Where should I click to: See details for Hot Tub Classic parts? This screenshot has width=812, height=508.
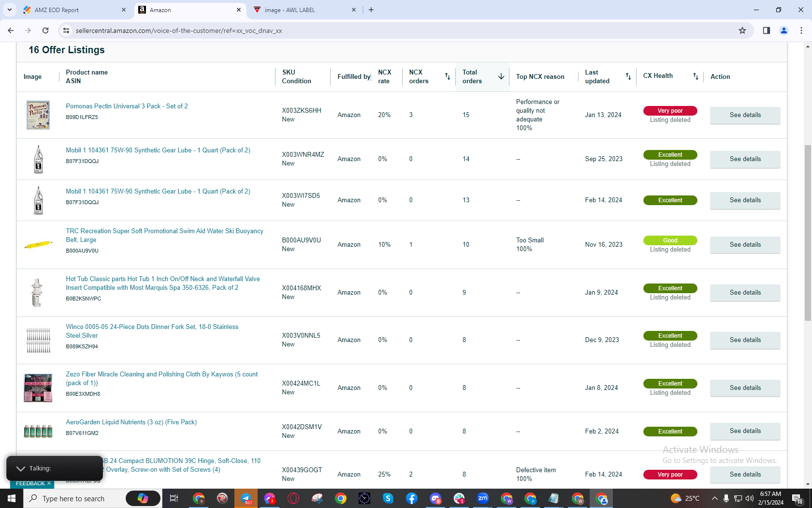745,293
